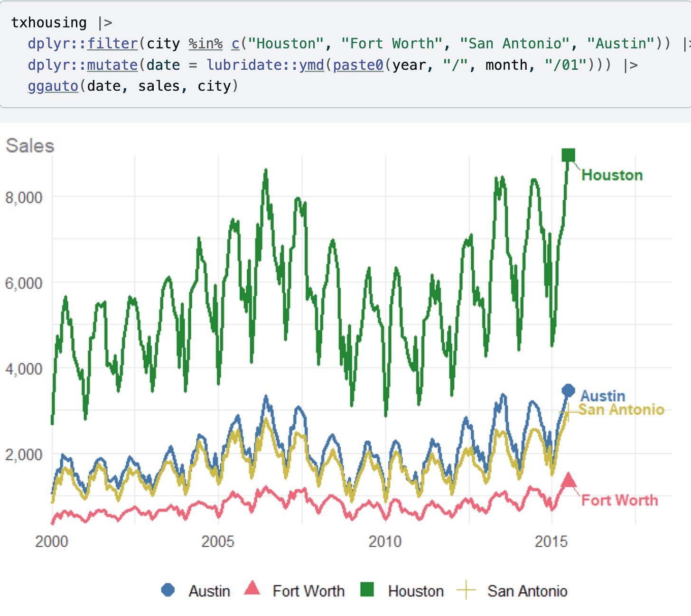Open the mutate function link
Image resolution: width=691 pixels, height=616 pixels.
pyautogui.click(x=112, y=65)
